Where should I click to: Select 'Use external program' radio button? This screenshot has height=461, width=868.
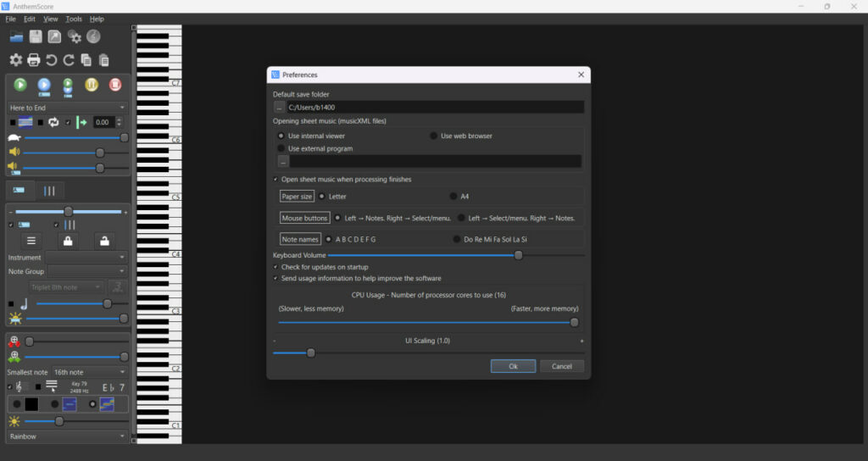pos(281,149)
